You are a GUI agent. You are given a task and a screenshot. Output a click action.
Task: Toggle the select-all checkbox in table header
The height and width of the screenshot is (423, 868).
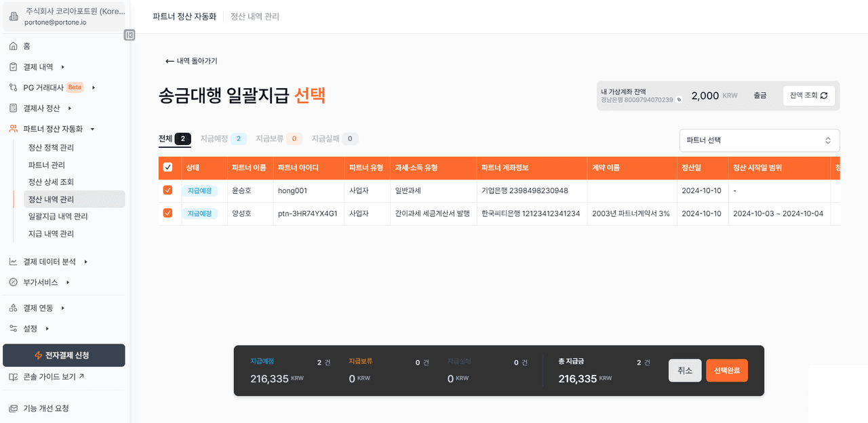pyautogui.click(x=167, y=167)
